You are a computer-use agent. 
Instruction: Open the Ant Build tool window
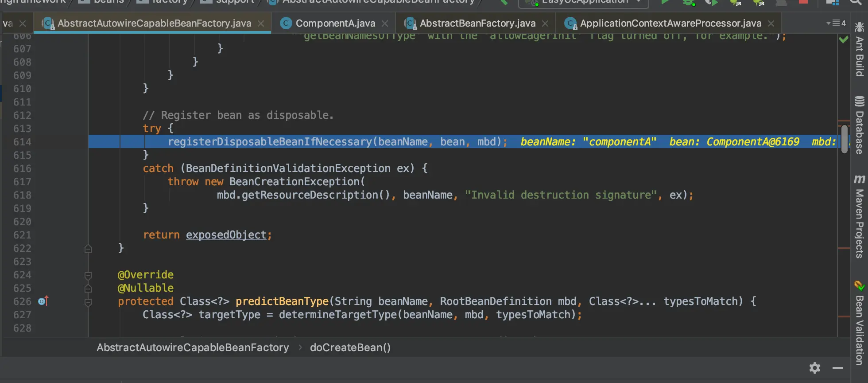859,50
